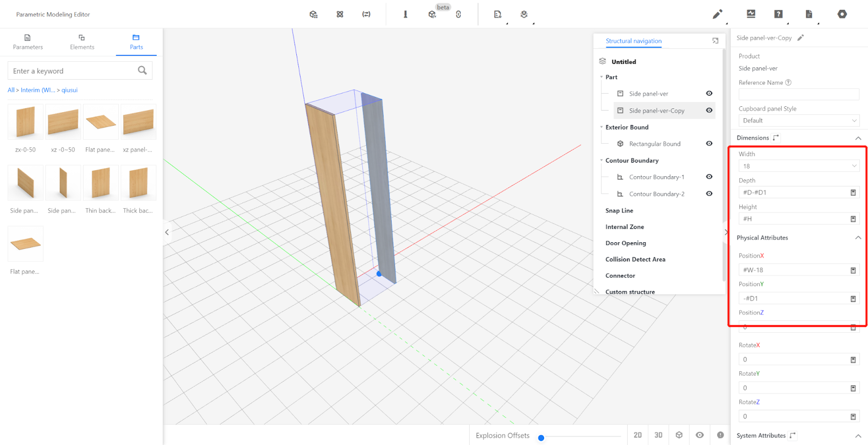
Task: Switch to 2D view mode
Action: point(637,435)
